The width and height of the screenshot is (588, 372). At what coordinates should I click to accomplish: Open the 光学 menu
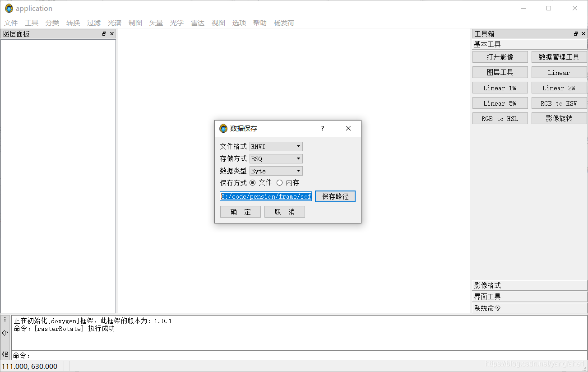pos(177,23)
